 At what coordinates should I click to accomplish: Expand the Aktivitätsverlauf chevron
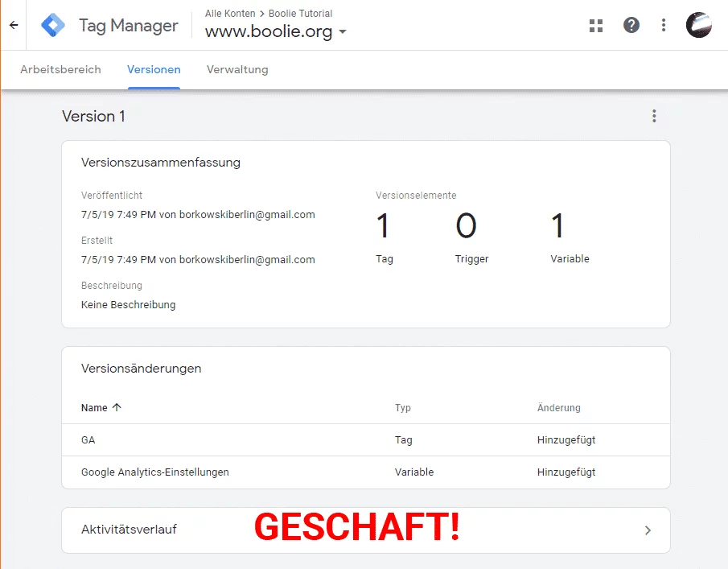[x=648, y=530]
